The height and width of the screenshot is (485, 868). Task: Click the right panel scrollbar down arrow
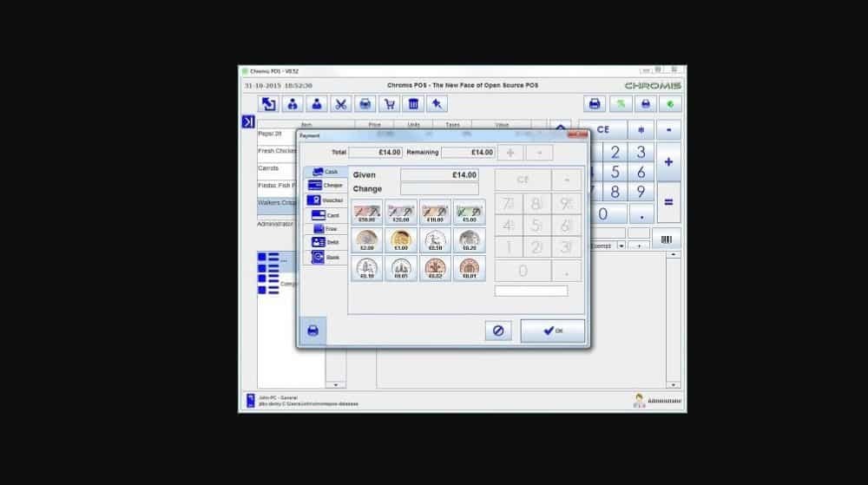coord(674,384)
